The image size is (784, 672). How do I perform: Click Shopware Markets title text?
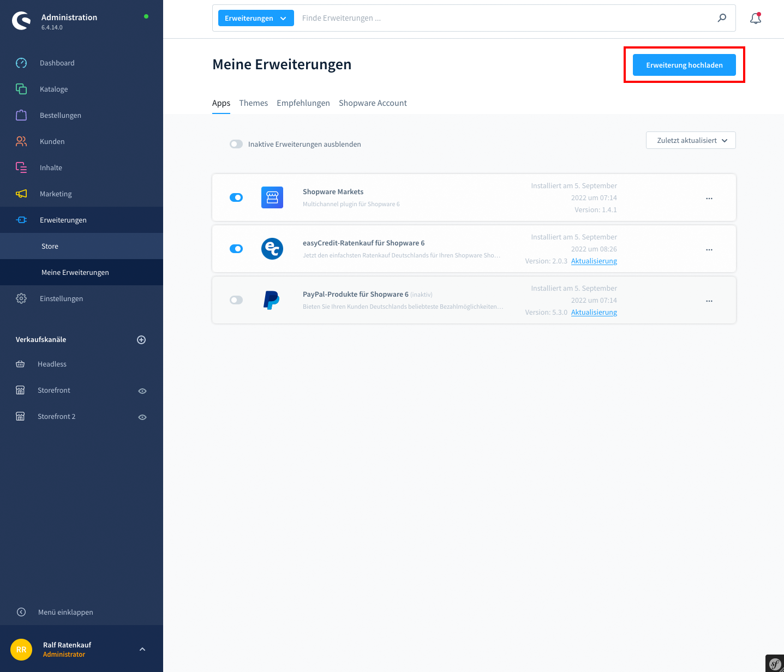333,191
